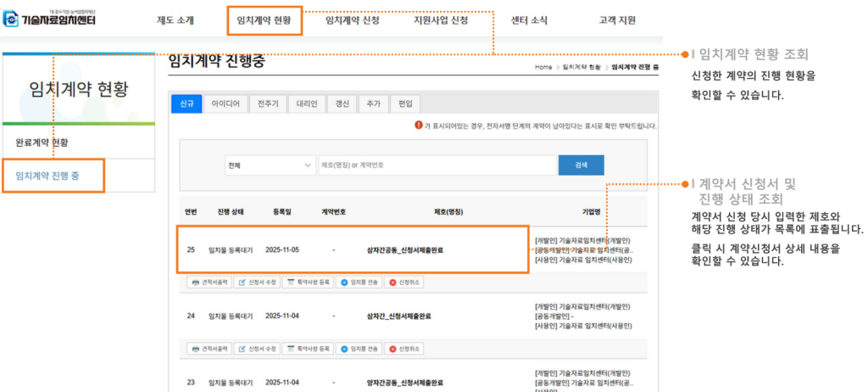Switch to the 대리인 tab
The width and height of the screenshot is (868, 392).
(307, 104)
